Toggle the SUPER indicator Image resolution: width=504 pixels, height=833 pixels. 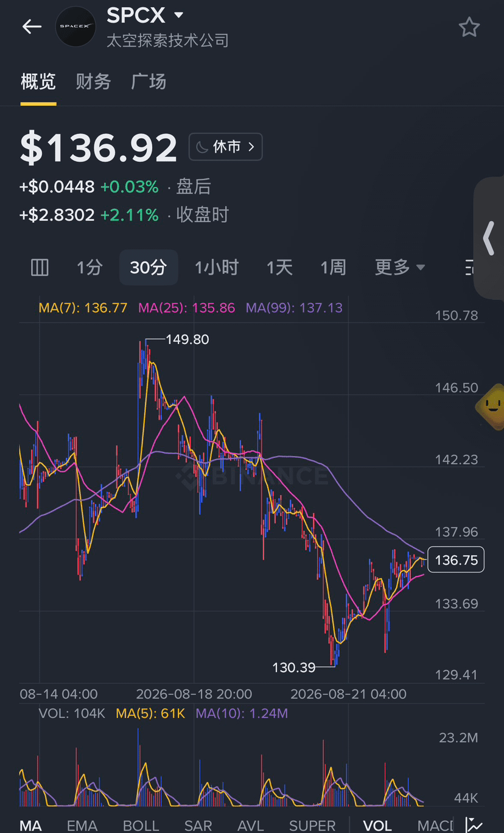point(312,825)
